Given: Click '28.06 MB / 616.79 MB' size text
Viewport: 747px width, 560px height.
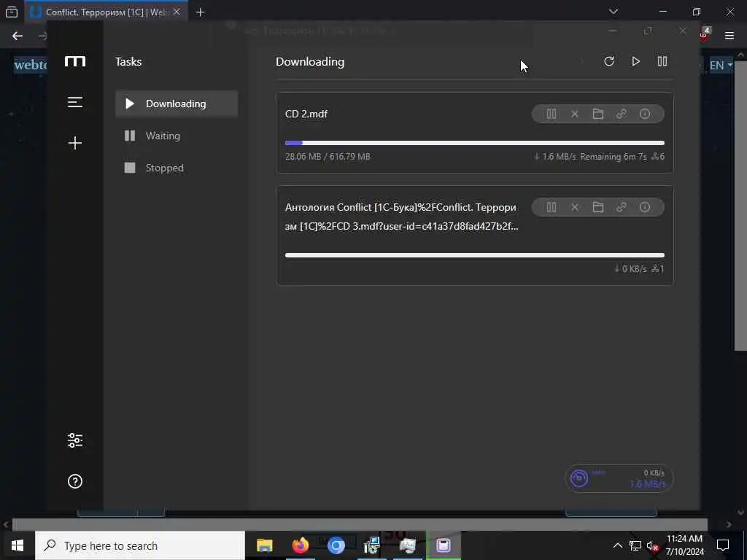Looking at the screenshot, I should [328, 157].
